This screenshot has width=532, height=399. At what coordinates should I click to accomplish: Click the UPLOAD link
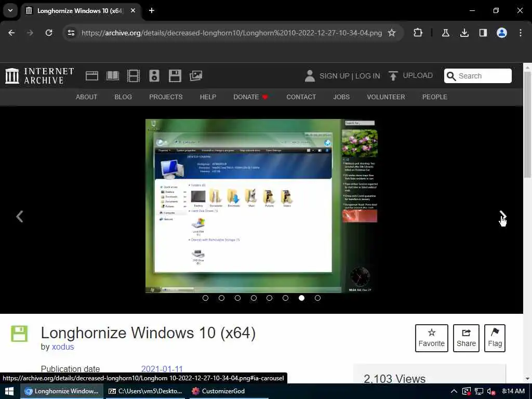(418, 76)
